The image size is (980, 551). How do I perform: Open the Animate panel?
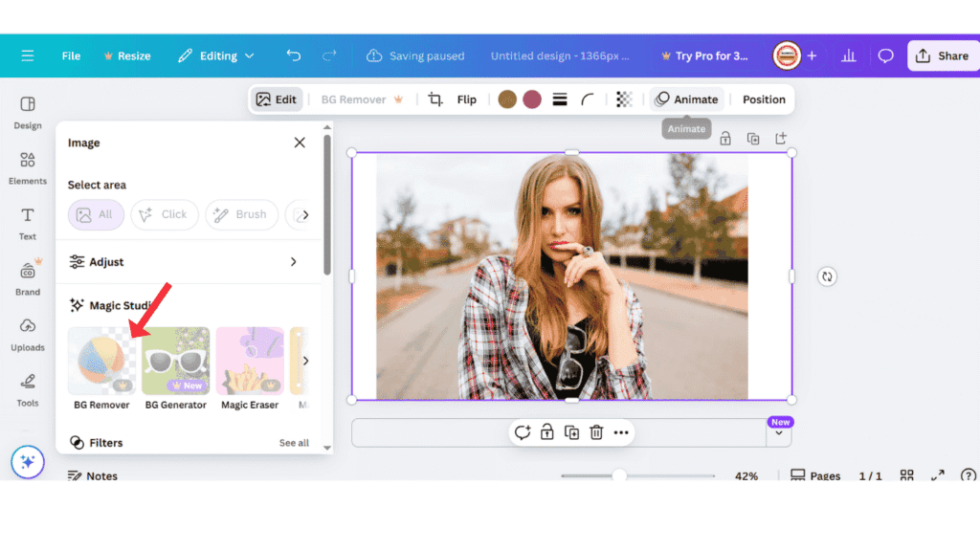point(686,99)
